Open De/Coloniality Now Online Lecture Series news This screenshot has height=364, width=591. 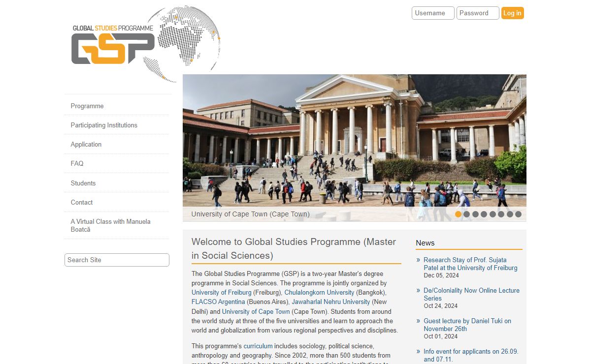[471, 294]
